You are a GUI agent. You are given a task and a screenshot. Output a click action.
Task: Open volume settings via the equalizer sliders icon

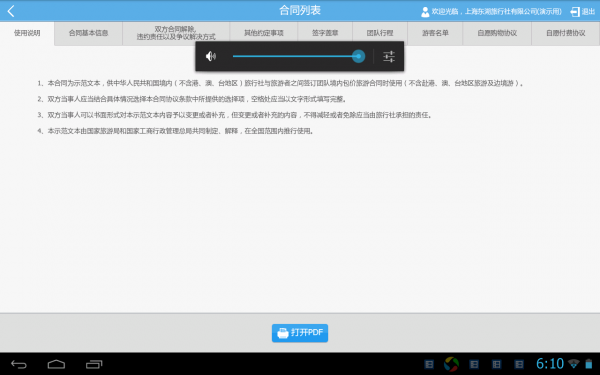pyautogui.click(x=389, y=56)
